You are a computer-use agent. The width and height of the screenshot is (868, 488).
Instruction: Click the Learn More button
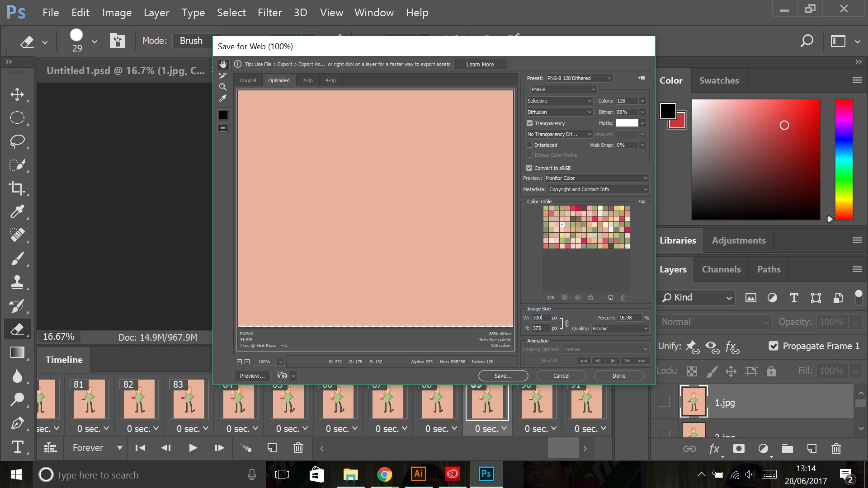(x=480, y=64)
